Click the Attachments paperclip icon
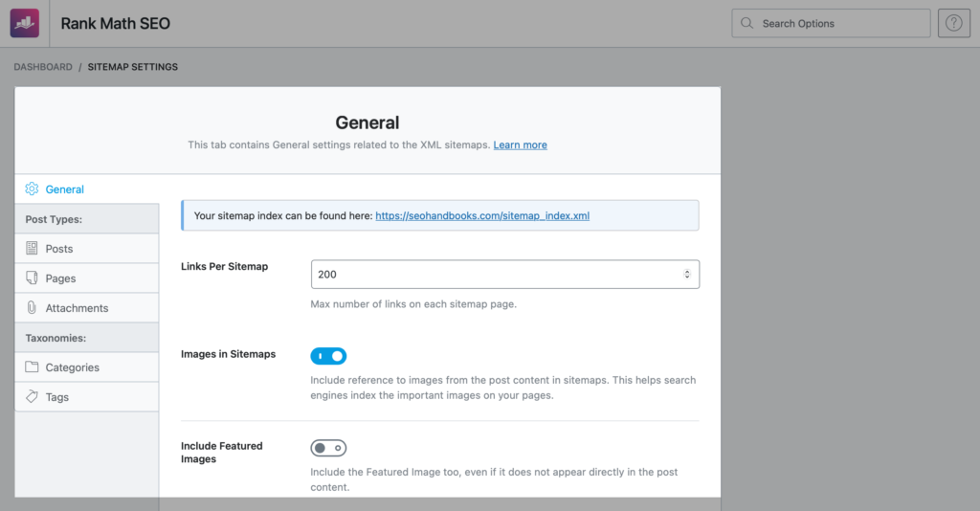980x511 pixels. tap(32, 307)
